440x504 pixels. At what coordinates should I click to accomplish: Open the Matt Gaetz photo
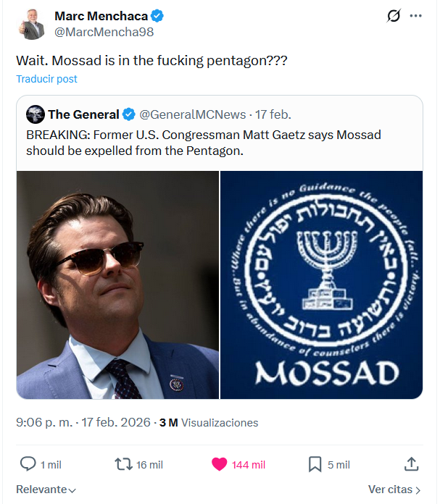click(117, 285)
